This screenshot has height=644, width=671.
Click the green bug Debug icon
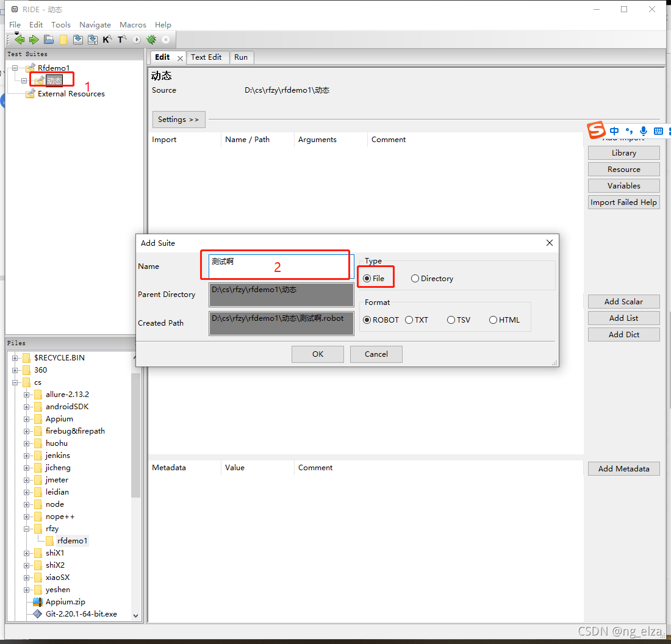coord(151,40)
